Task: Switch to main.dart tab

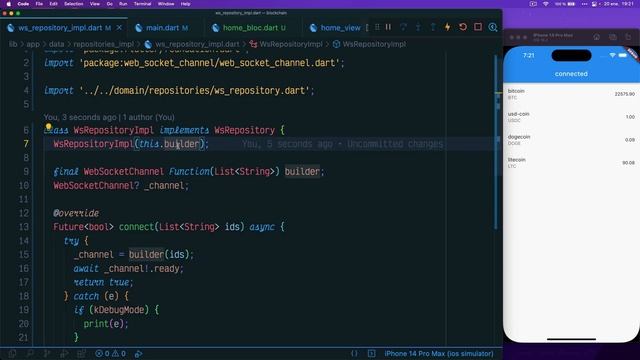Action: (162, 28)
